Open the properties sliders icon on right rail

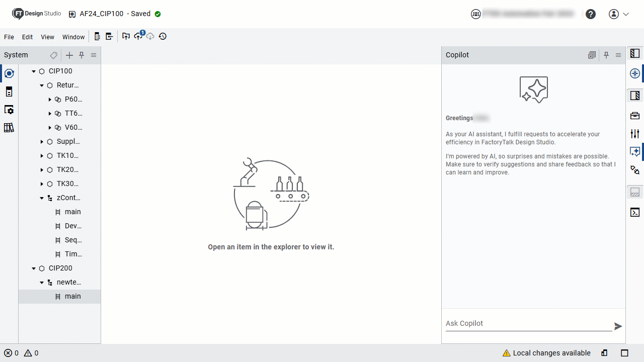point(635,133)
